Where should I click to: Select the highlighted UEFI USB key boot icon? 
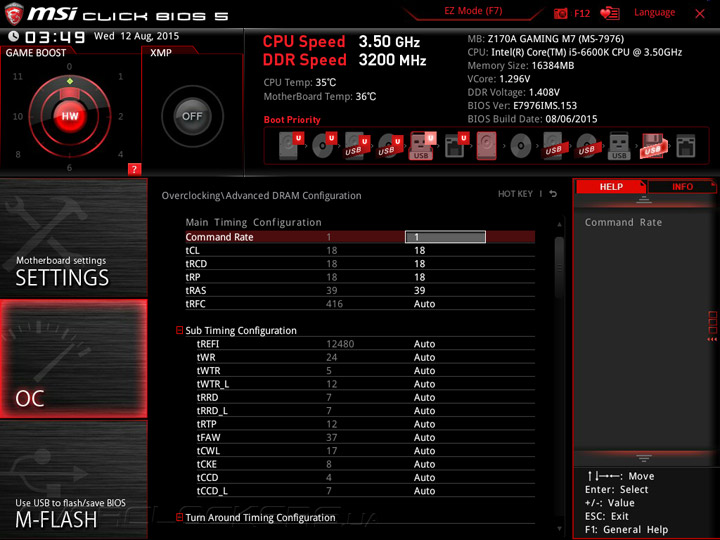[x=422, y=145]
